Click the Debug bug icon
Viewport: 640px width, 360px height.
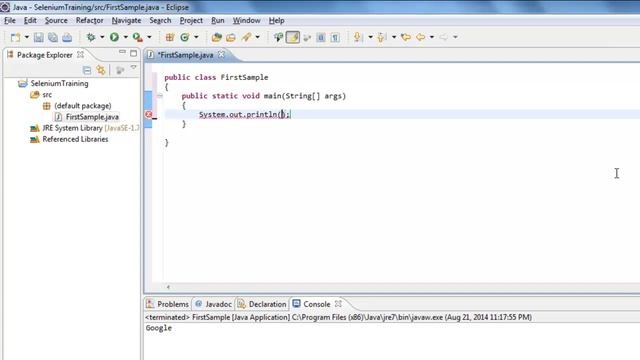click(x=91, y=38)
